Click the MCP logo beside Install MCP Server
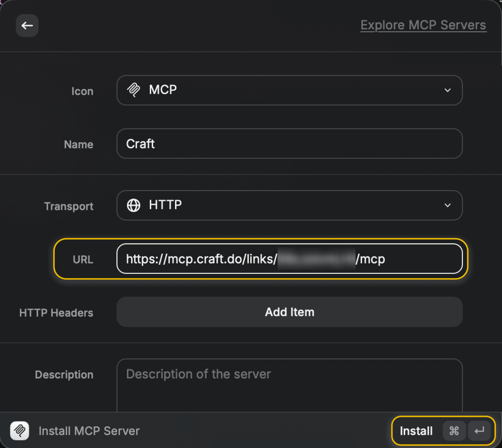 [x=19, y=431]
